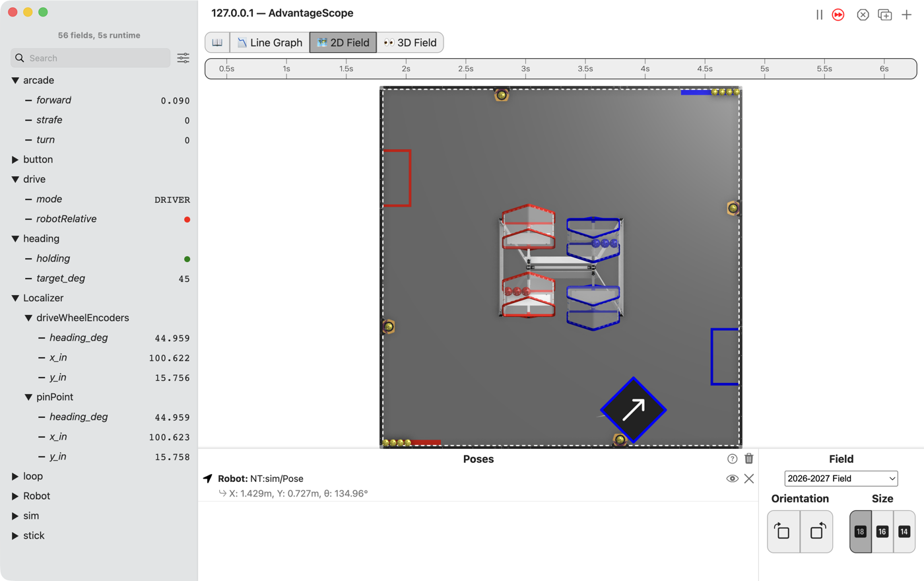
Task: Switch to the Line Graph tab
Action: [x=269, y=42]
